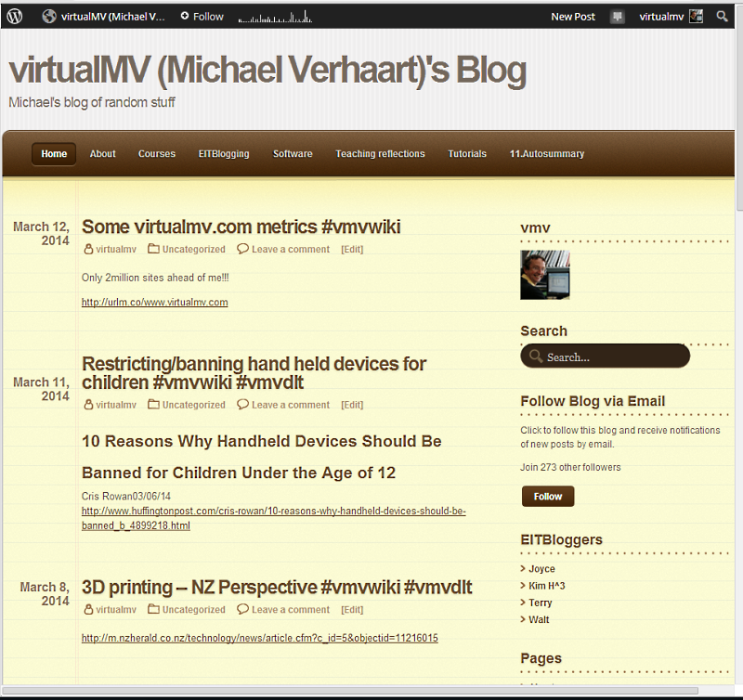Image resolution: width=743 pixels, height=700 pixels.
Task: Click the author icon of the 3D printing post
Action: (88, 609)
